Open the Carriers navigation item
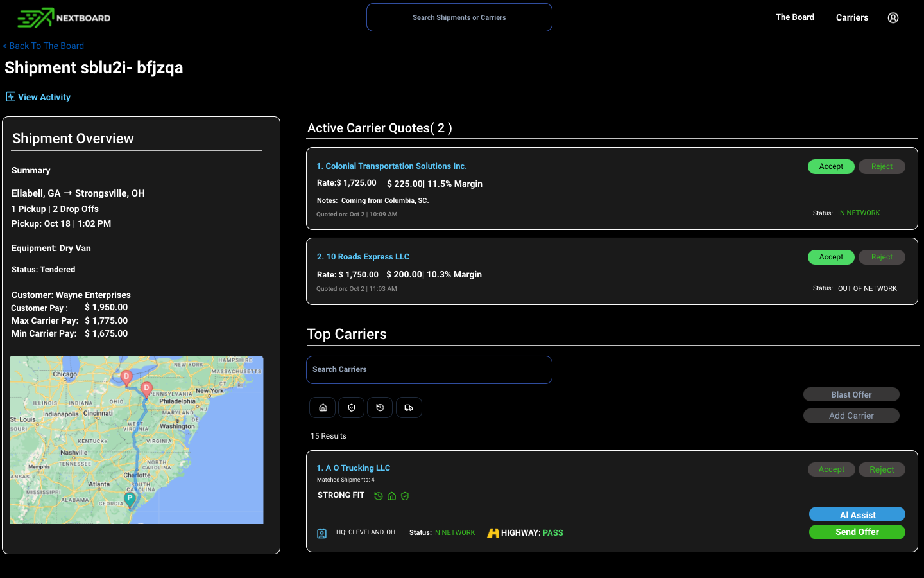Screen dimensions: 924x578 pos(852,17)
